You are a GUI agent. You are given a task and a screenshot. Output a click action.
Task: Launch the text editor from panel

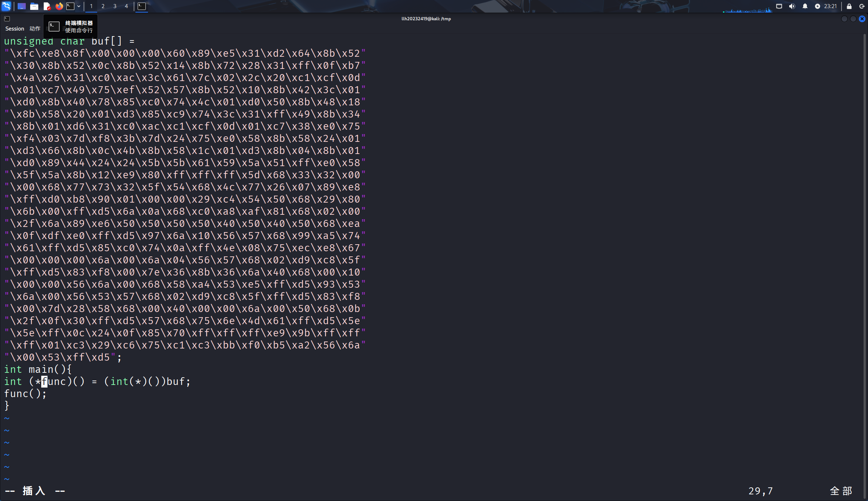pyautogui.click(x=47, y=6)
